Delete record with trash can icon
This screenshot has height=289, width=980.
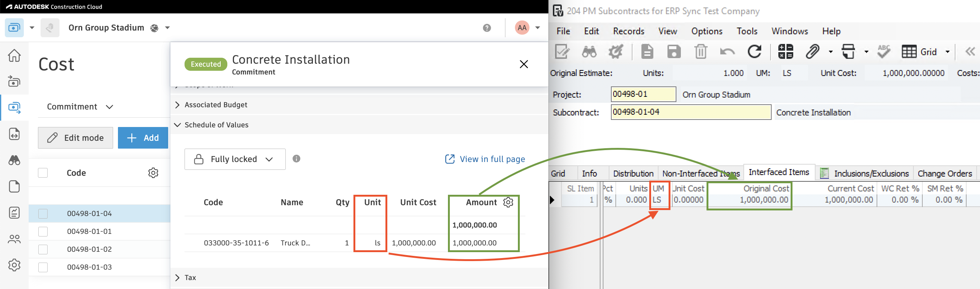[x=700, y=52]
